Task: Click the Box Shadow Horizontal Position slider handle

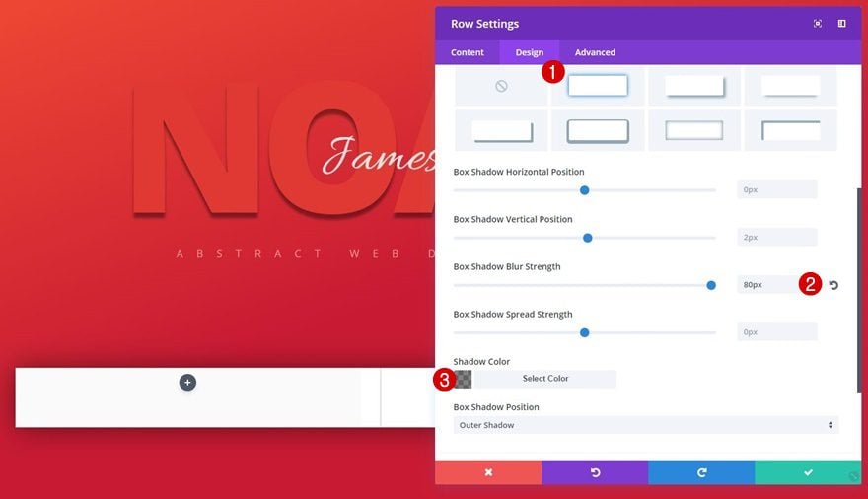Action: pos(584,190)
